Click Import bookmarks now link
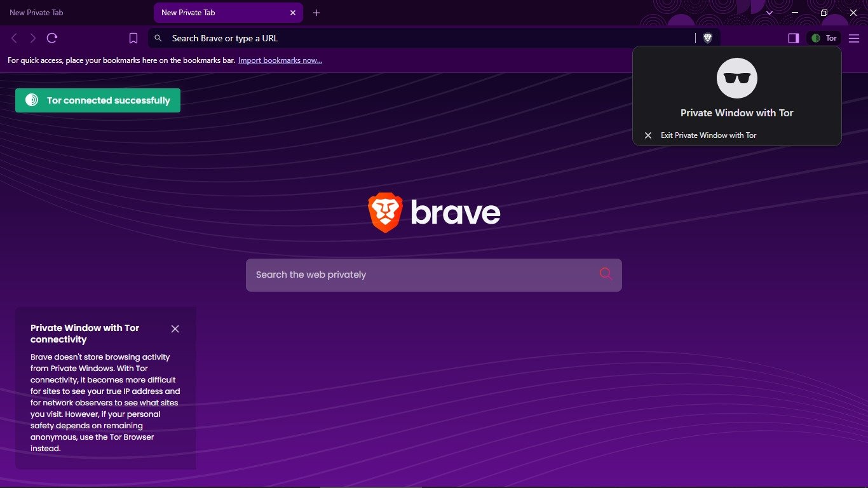868x488 pixels. pyautogui.click(x=280, y=60)
